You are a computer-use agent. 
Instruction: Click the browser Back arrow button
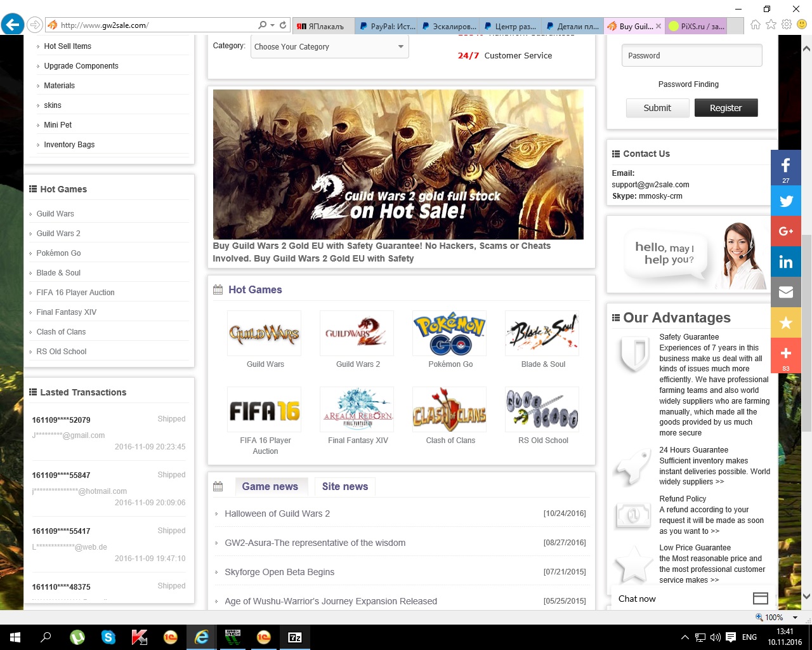click(x=12, y=25)
